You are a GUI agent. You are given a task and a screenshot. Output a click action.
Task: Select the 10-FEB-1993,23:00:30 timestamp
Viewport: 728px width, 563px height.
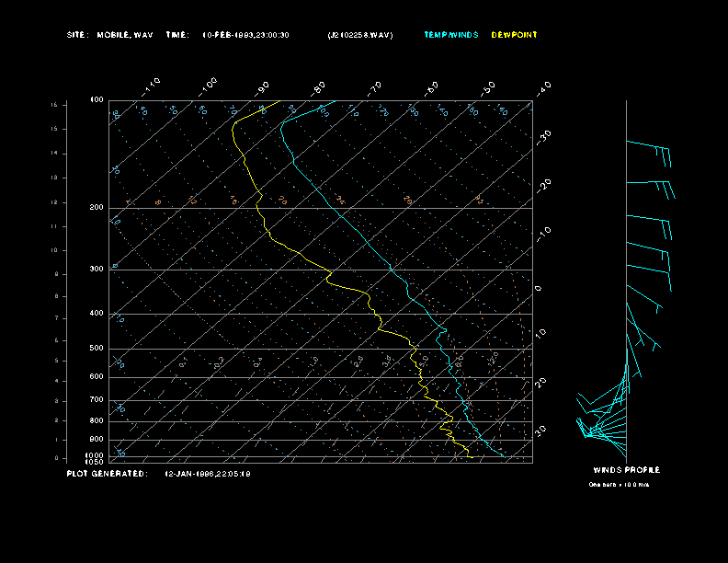pyautogui.click(x=245, y=35)
